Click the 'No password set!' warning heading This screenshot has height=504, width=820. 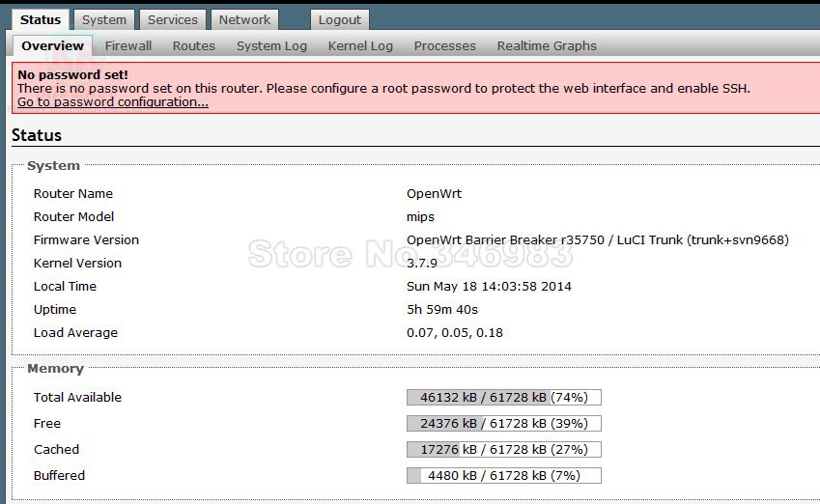pyautogui.click(x=72, y=74)
